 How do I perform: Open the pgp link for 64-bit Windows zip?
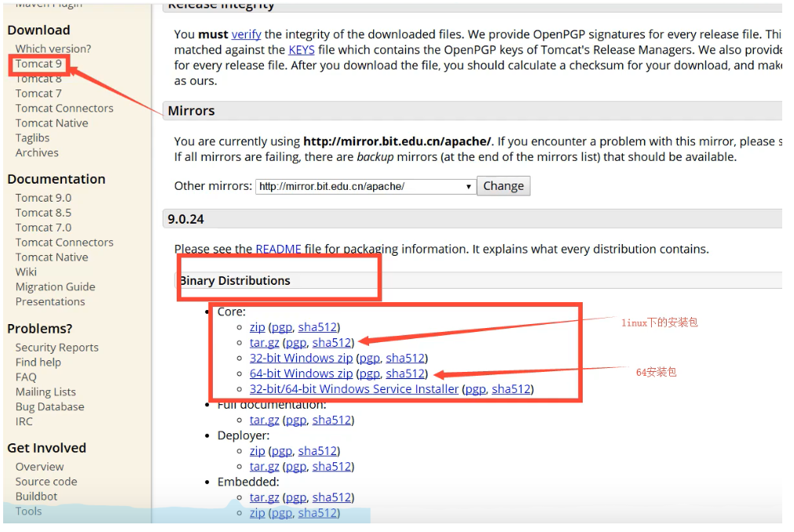coord(370,373)
